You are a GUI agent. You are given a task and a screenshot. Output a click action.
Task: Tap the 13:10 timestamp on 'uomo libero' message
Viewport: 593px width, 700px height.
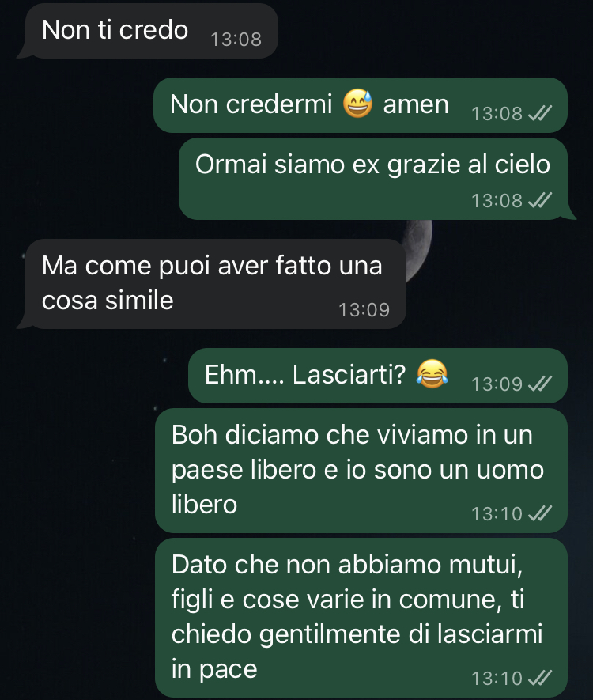click(x=497, y=514)
